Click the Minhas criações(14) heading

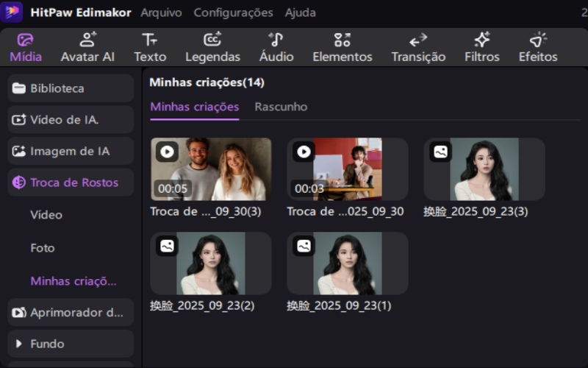pyautogui.click(x=207, y=82)
